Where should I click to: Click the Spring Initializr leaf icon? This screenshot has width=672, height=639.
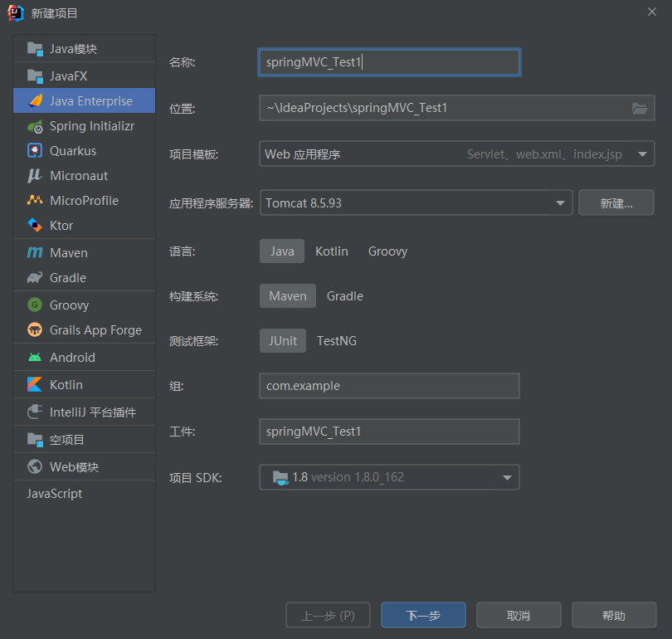tap(35, 126)
